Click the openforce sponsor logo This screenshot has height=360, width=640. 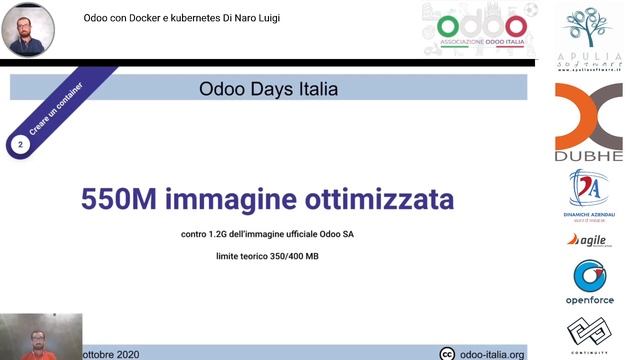[x=589, y=282]
